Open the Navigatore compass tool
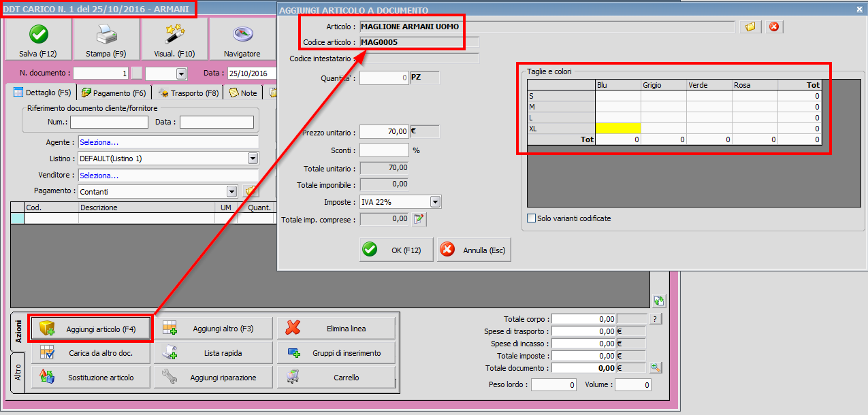The height and width of the screenshot is (415, 868). pos(242,39)
